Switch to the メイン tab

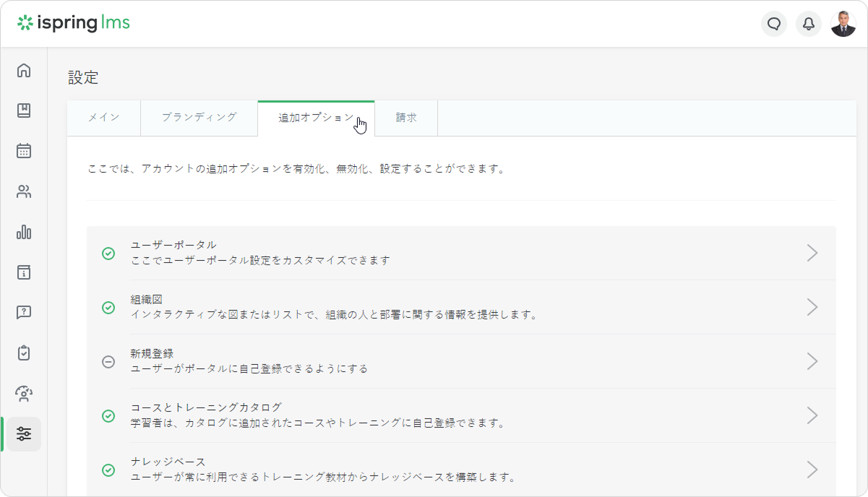coord(104,118)
